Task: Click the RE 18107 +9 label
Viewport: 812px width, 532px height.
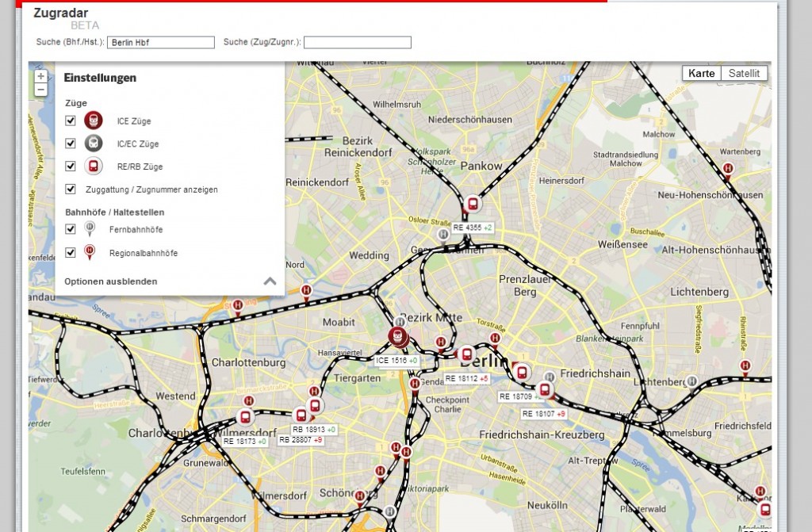Action: coord(544,414)
